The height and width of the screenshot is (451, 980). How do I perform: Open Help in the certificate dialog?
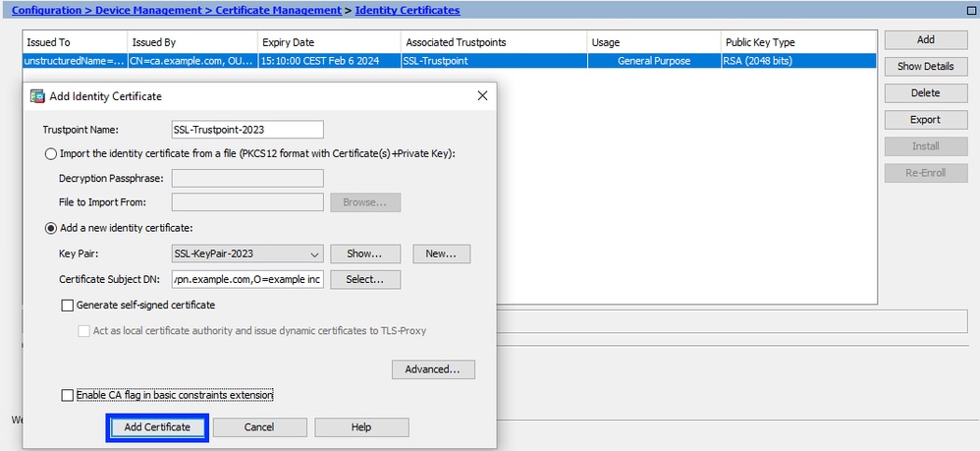[361, 427]
